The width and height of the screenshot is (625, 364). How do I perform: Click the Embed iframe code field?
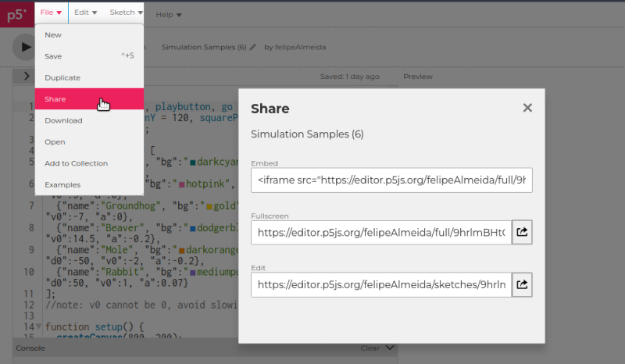pos(391,180)
